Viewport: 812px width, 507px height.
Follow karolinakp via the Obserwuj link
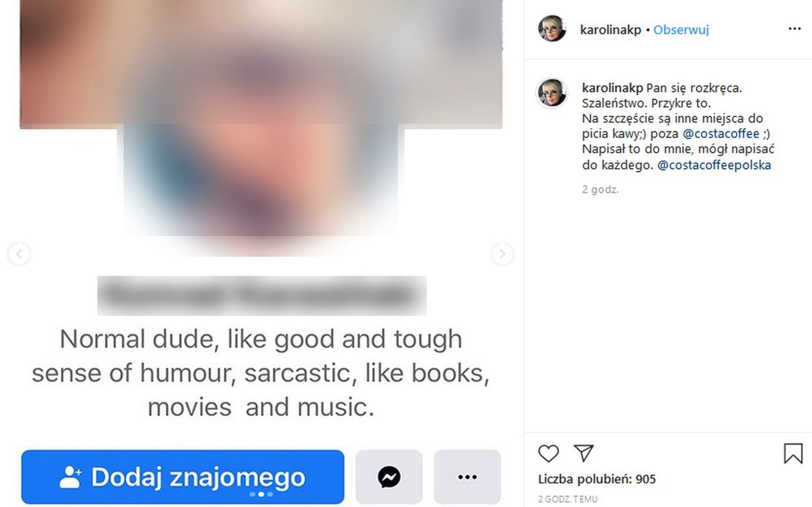click(681, 30)
